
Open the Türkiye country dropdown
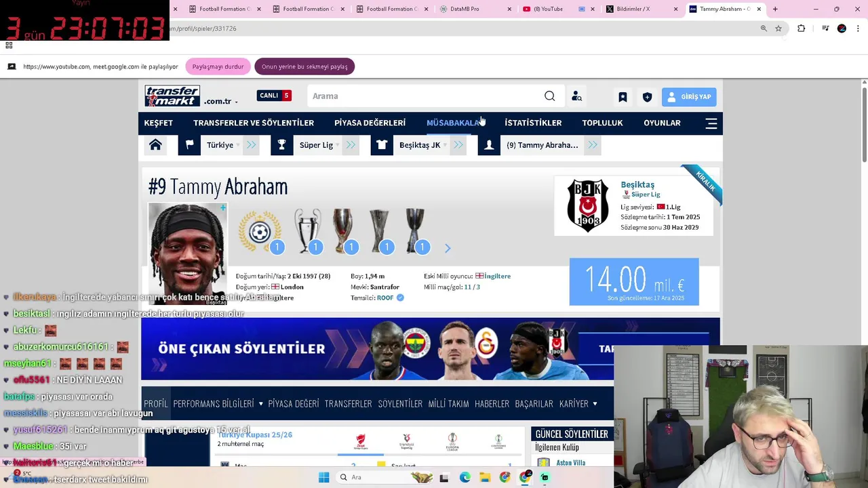pyautogui.click(x=224, y=145)
